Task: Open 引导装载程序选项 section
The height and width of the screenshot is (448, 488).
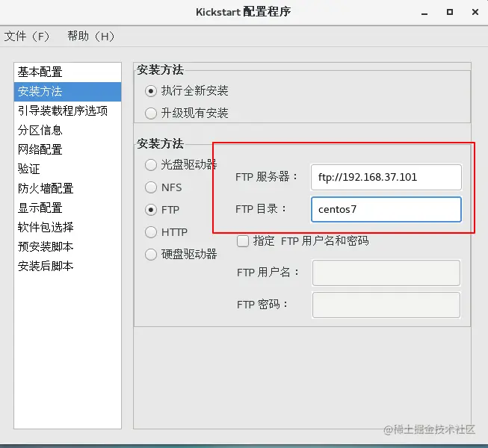Action: [x=67, y=111]
